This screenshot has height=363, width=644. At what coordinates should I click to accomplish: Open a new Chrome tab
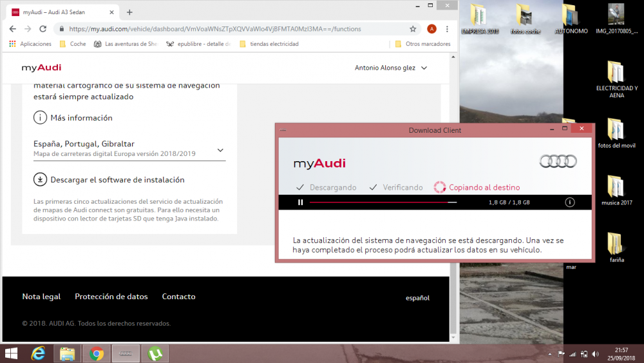[x=129, y=12]
